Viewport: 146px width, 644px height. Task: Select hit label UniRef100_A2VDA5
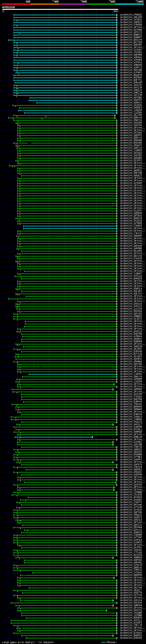pyautogui.click(x=131, y=183)
